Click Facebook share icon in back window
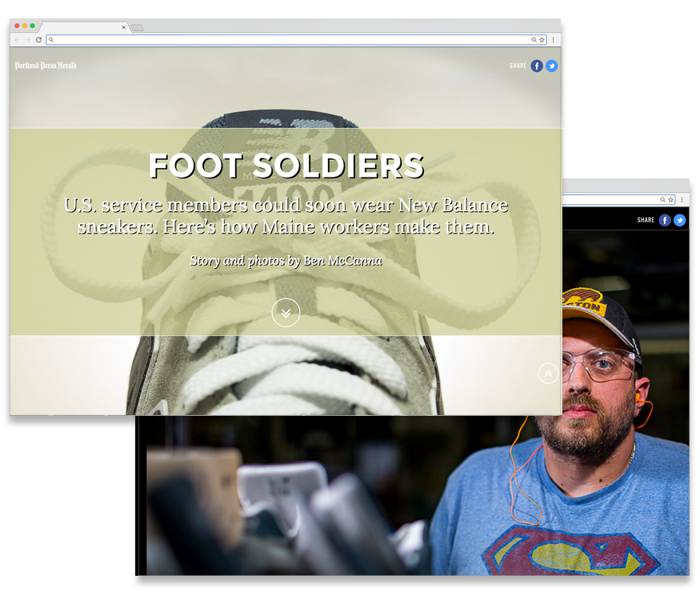Image resolution: width=700 pixels, height=603 pixels. click(x=665, y=220)
